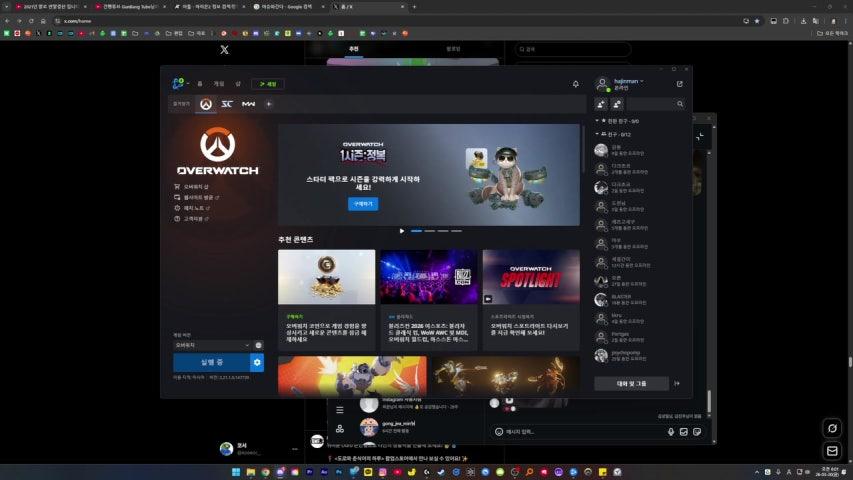Switch to the browser tab titled X
Screen dimensions: 853x480
(x=368, y=7)
